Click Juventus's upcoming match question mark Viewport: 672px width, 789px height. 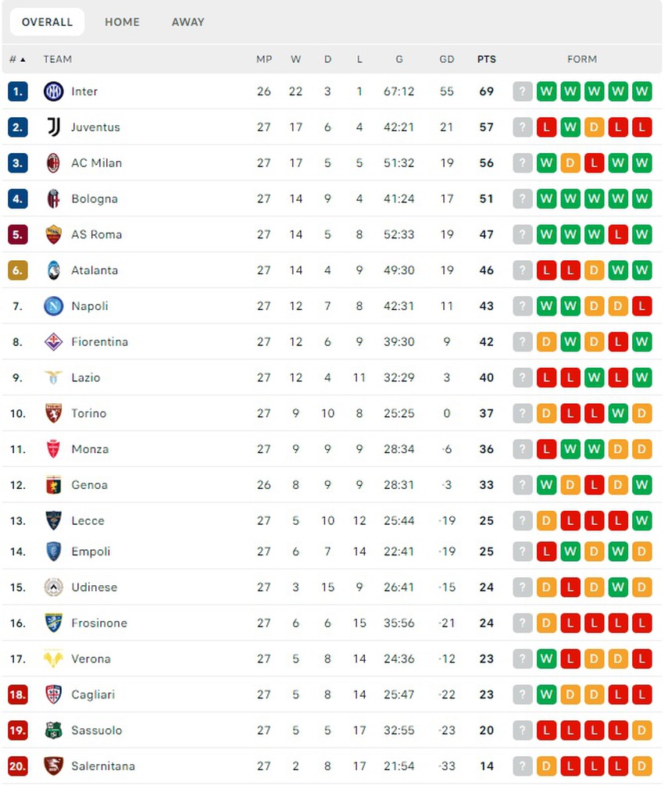(x=522, y=127)
